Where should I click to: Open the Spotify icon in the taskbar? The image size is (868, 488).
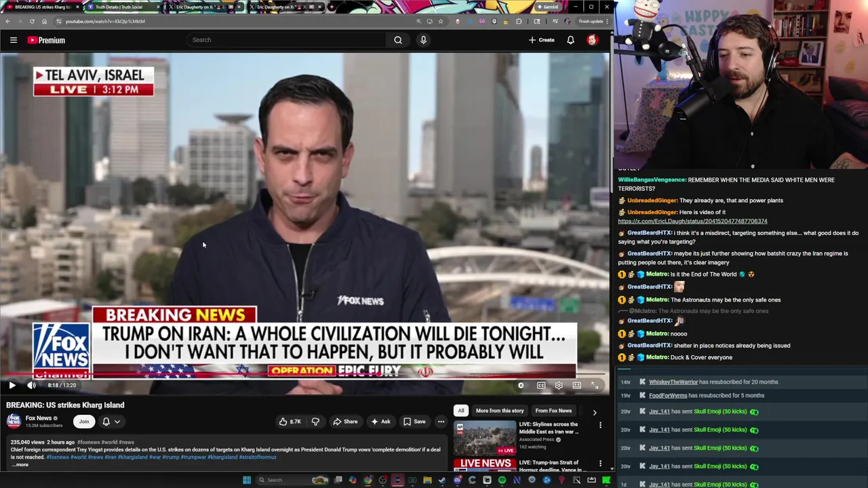502,480
